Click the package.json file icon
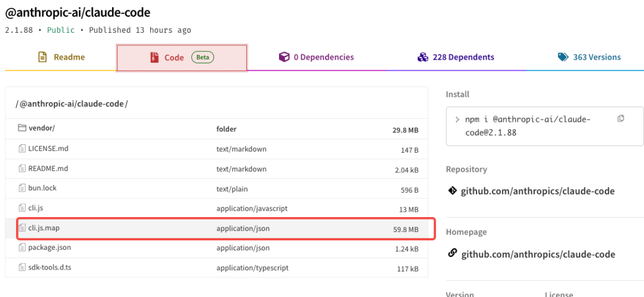 pos(22,247)
